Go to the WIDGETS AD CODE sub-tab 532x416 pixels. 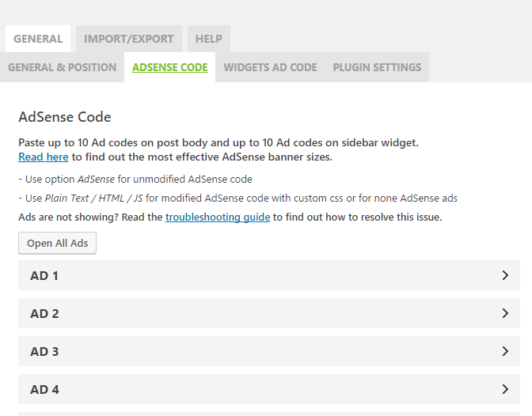point(270,67)
